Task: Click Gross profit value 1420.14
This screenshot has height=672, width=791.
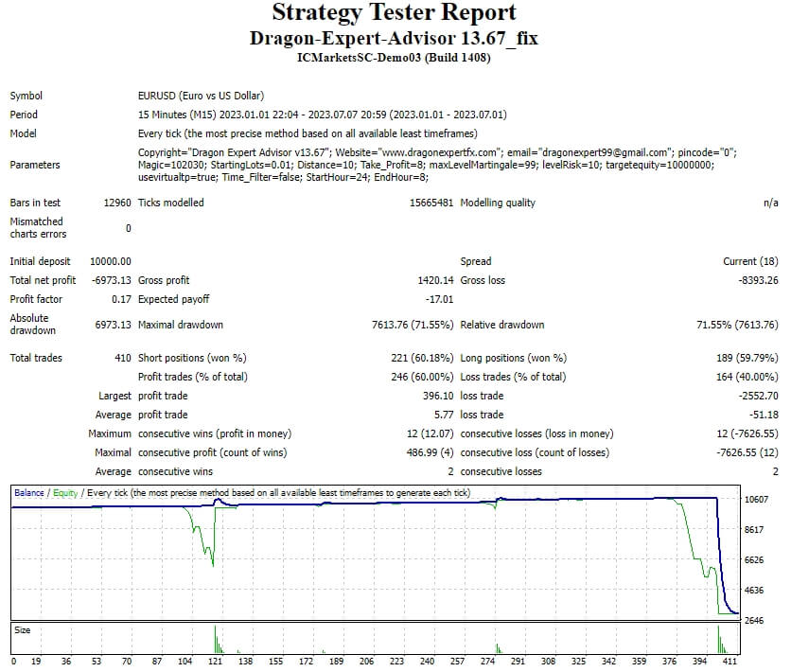Action: (435, 280)
